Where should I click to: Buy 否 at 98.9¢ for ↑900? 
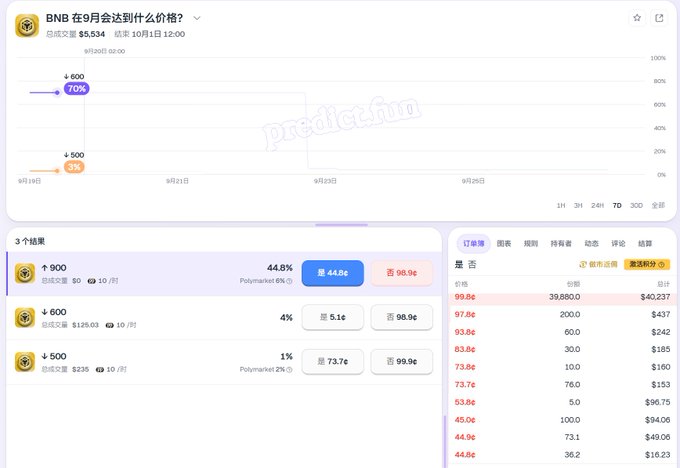pos(402,273)
